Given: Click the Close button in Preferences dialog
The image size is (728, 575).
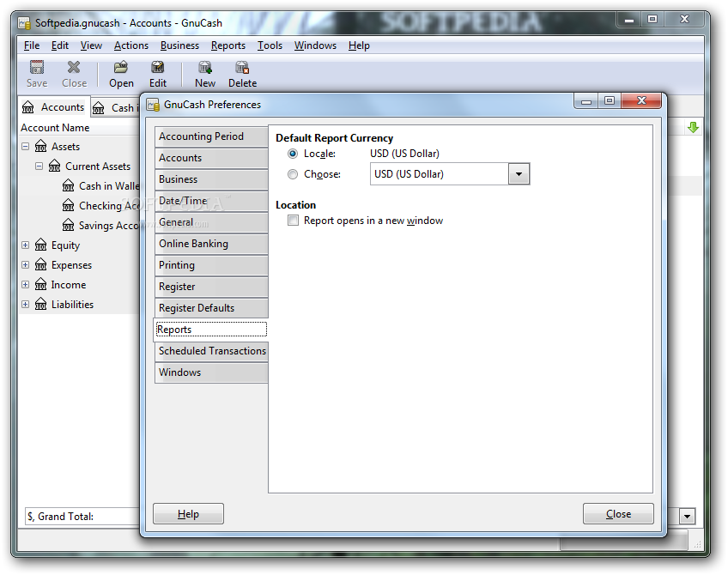Looking at the screenshot, I should (x=618, y=514).
